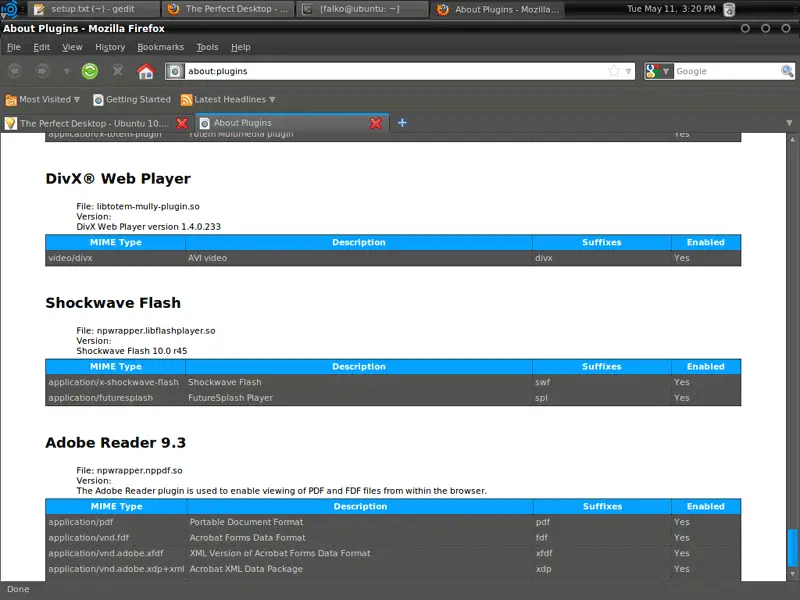
Task: Open the Help menu
Action: [x=240, y=47]
